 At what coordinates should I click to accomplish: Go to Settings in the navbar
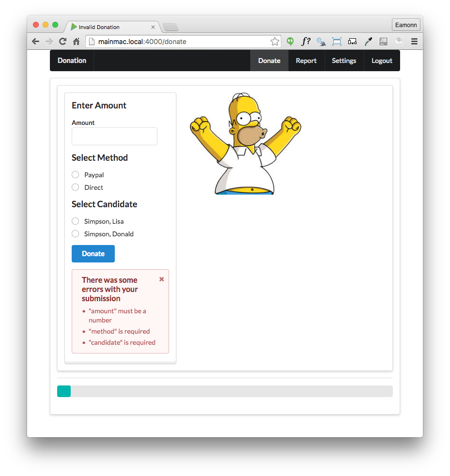pos(344,61)
